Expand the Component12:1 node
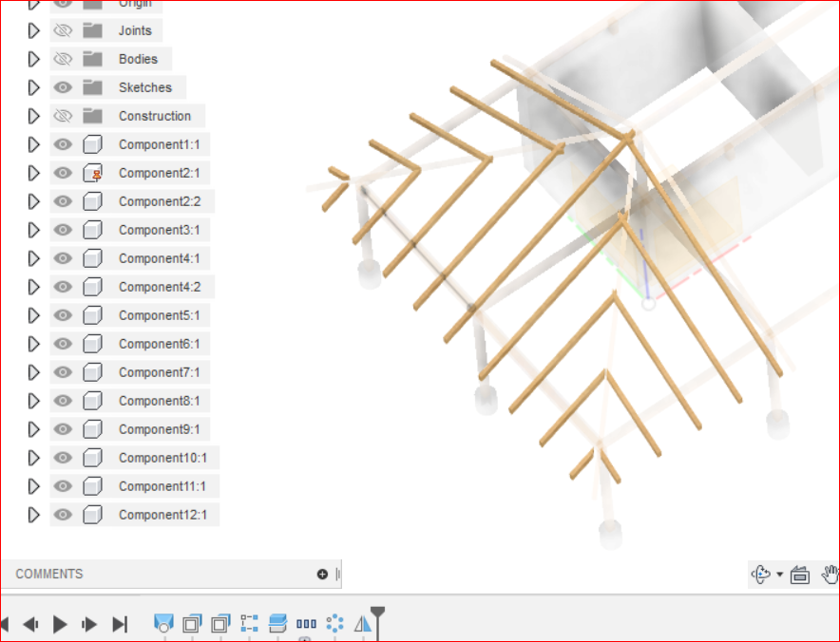The width and height of the screenshot is (840, 642). click(x=34, y=515)
